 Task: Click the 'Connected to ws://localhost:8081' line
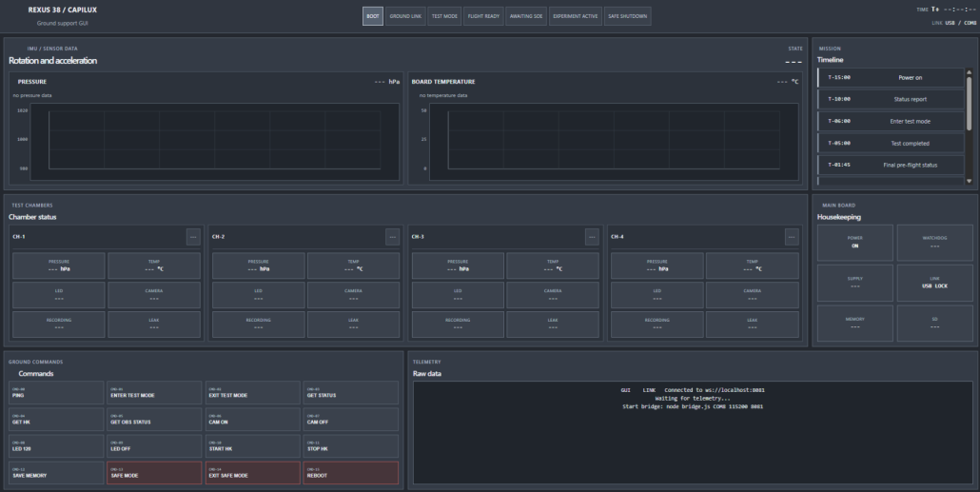715,390
